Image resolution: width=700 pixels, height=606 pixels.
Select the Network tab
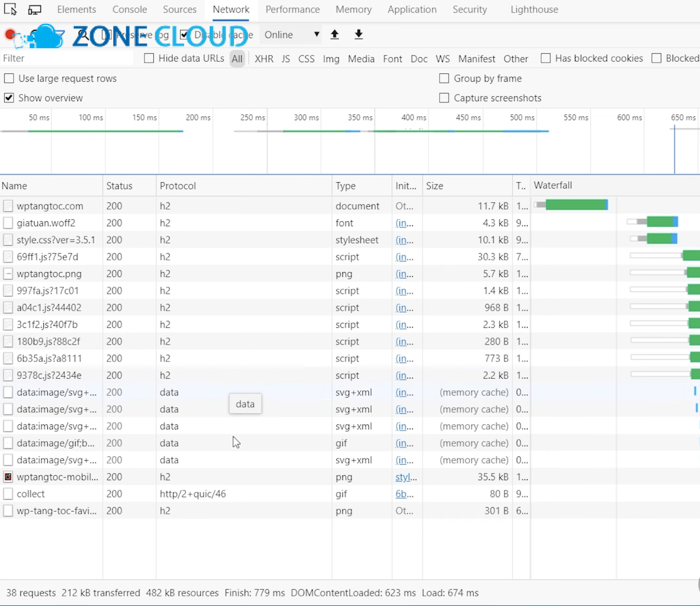click(231, 9)
